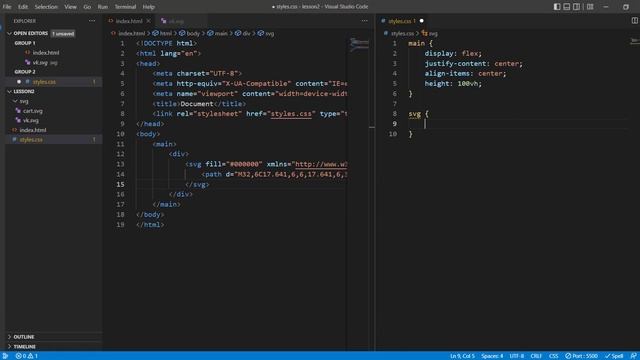Open the View menu

point(70,7)
